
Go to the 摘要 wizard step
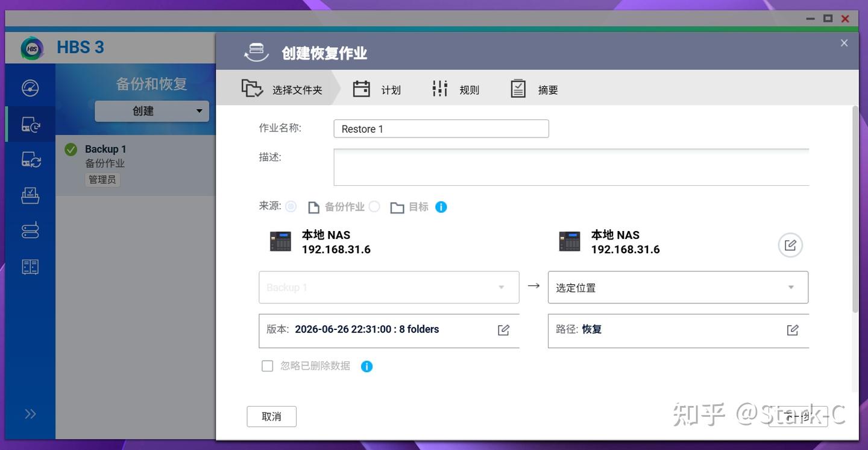click(534, 89)
